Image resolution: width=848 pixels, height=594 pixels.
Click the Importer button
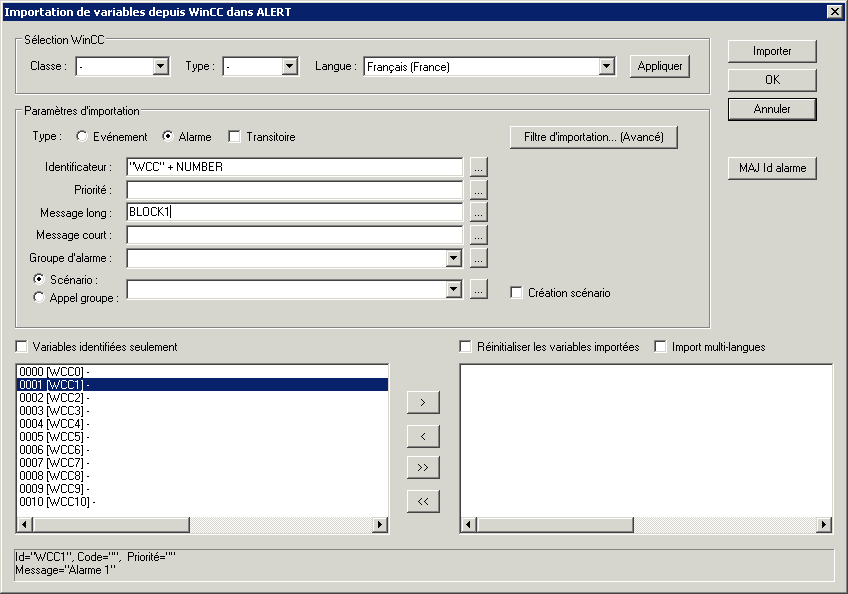point(772,51)
